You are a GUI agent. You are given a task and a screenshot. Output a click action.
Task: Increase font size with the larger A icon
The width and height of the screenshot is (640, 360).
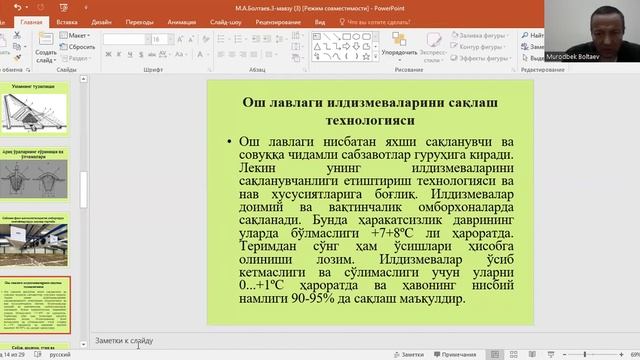click(x=180, y=39)
